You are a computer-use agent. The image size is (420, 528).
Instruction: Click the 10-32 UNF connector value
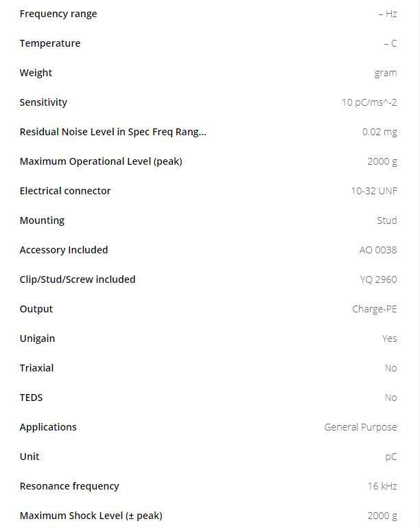[374, 191]
